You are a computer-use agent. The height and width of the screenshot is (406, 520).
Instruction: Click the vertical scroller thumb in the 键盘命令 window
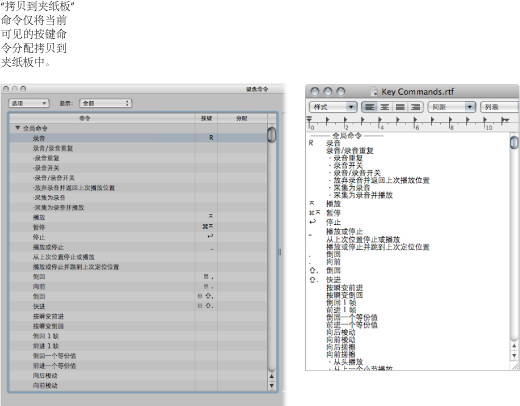pos(272,135)
